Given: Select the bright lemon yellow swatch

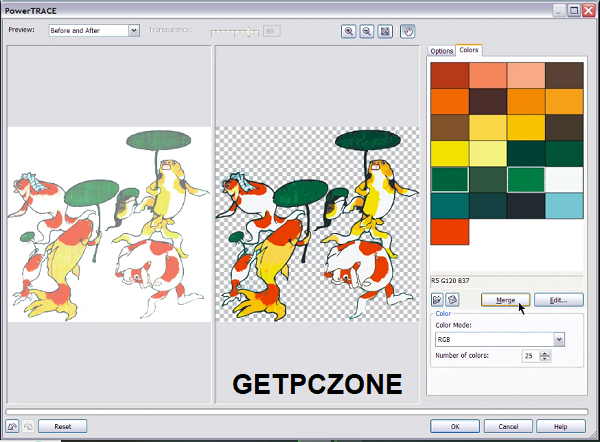Looking at the screenshot, I should coord(450,153).
